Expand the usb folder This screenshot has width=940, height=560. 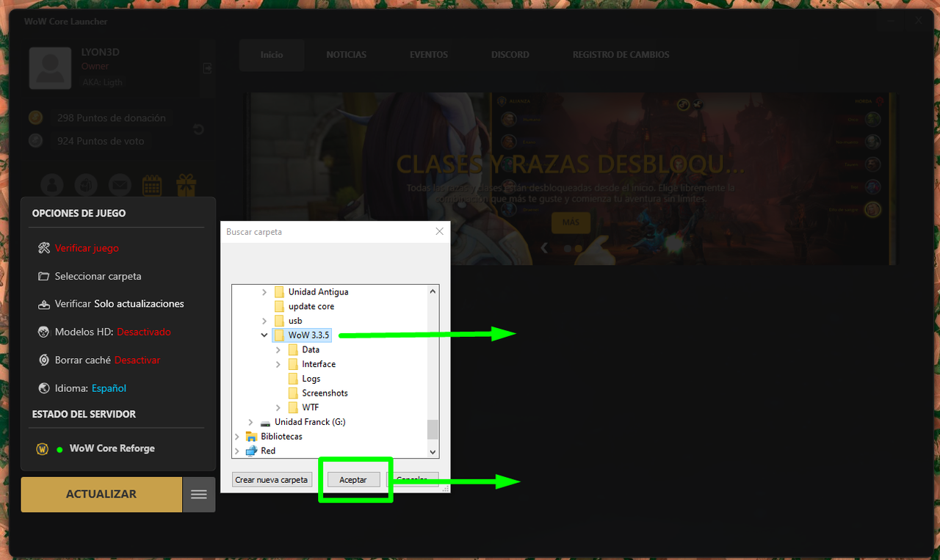[264, 321]
